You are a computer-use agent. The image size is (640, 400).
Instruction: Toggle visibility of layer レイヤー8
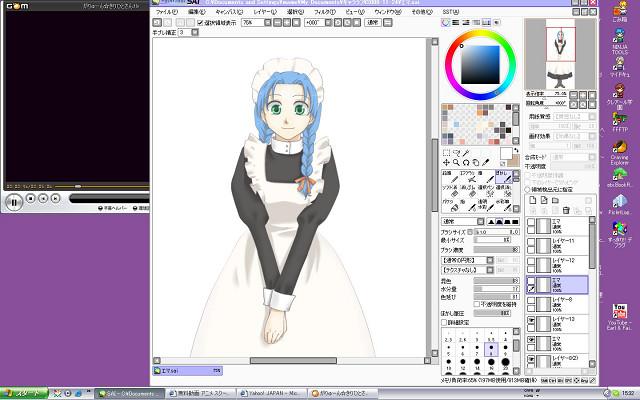click(531, 301)
